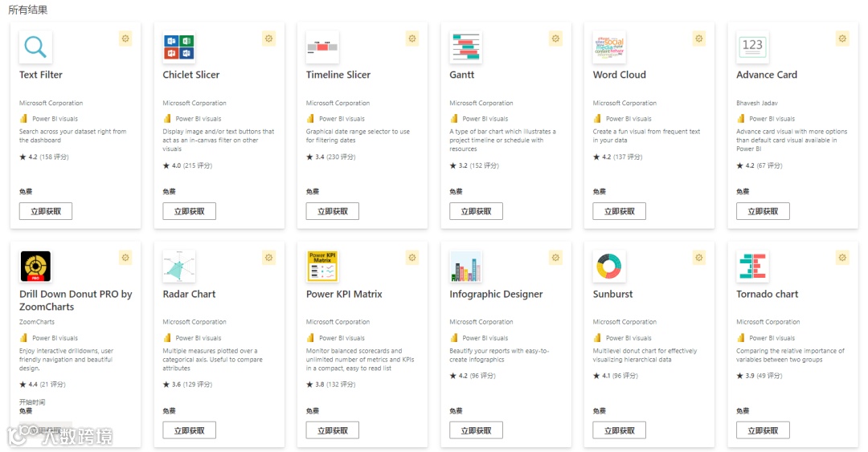Click 立即获取 under Word Cloud
This screenshot has height=452, width=868.
(620, 211)
